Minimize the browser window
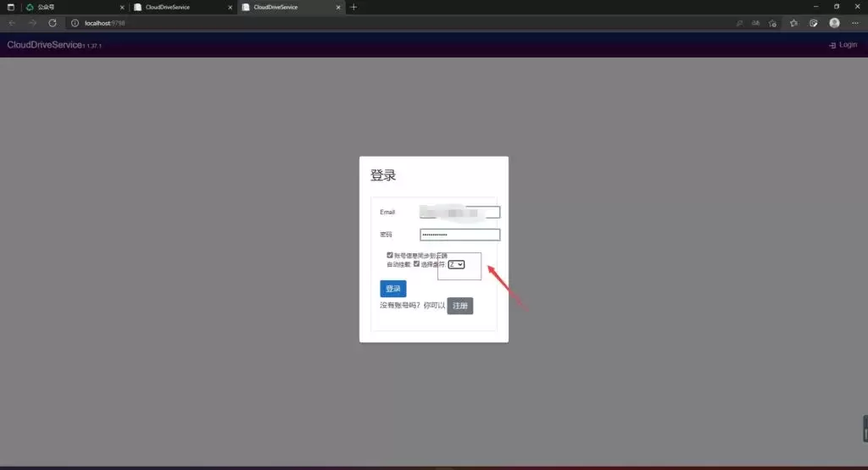Image resolution: width=868 pixels, height=470 pixels. coord(816,7)
